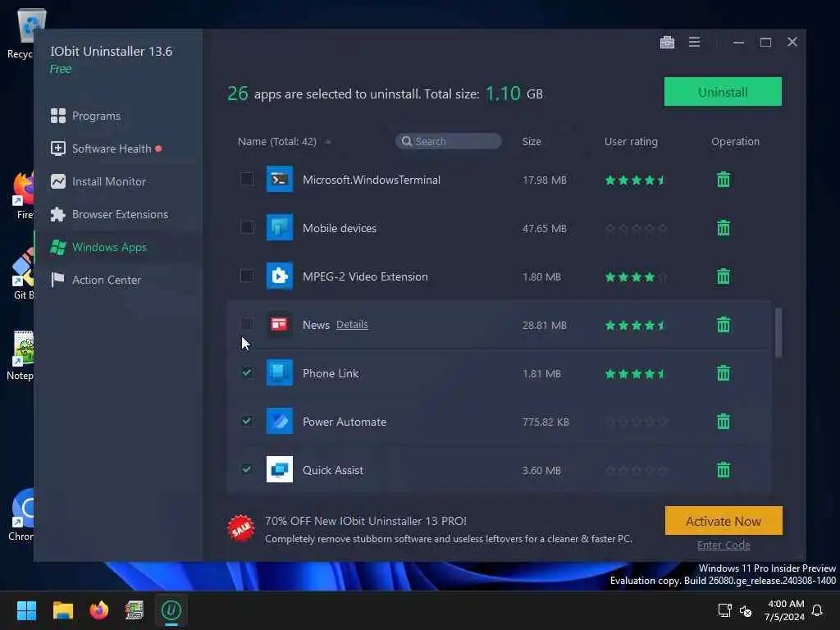
Task: Click the trash icon for MPEG-2 Video Extension
Action: pyautogui.click(x=724, y=276)
